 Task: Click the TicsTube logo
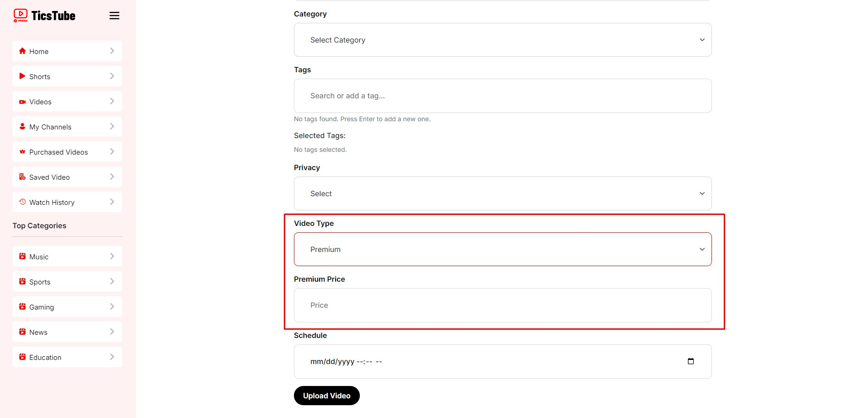point(44,16)
